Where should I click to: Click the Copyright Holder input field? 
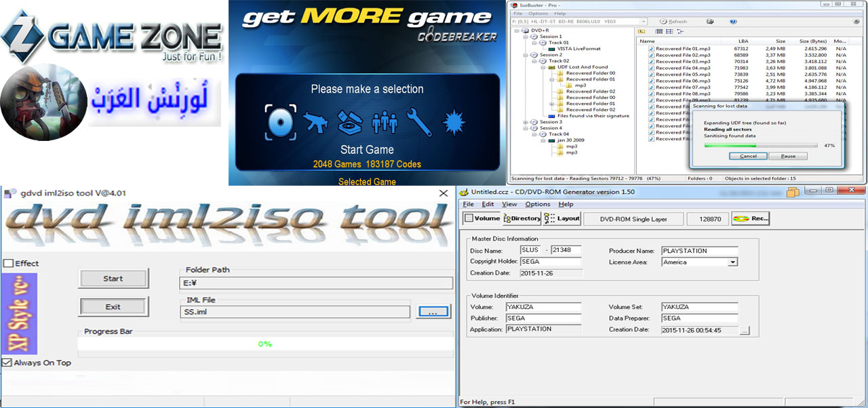click(551, 262)
